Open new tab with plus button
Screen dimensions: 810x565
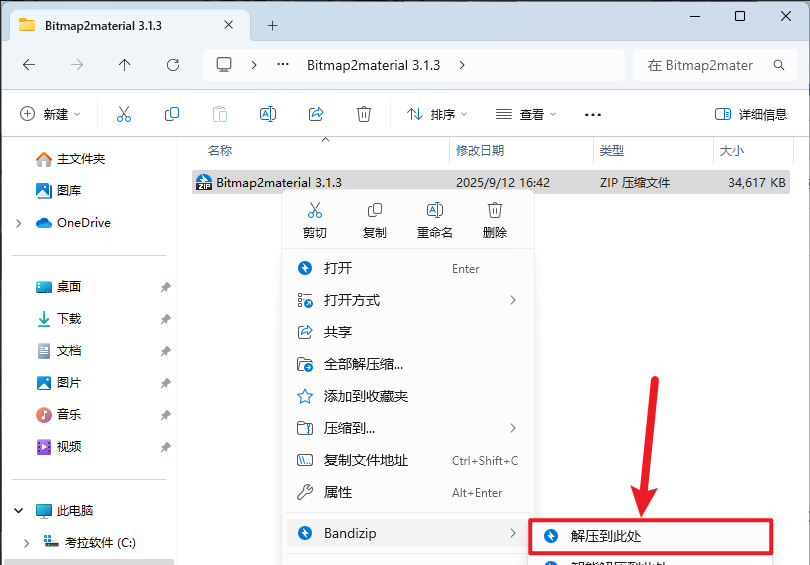pos(272,25)
